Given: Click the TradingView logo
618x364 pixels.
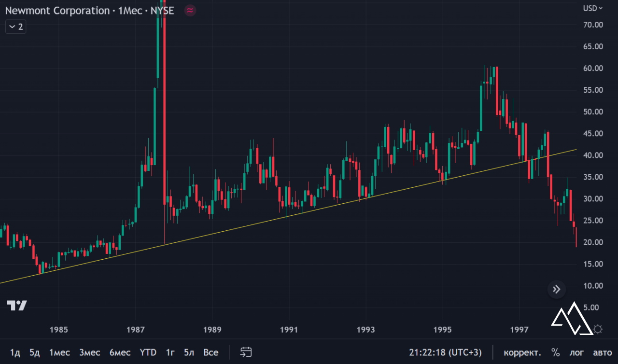Looking at the screenshot, I should click(17, 305).
